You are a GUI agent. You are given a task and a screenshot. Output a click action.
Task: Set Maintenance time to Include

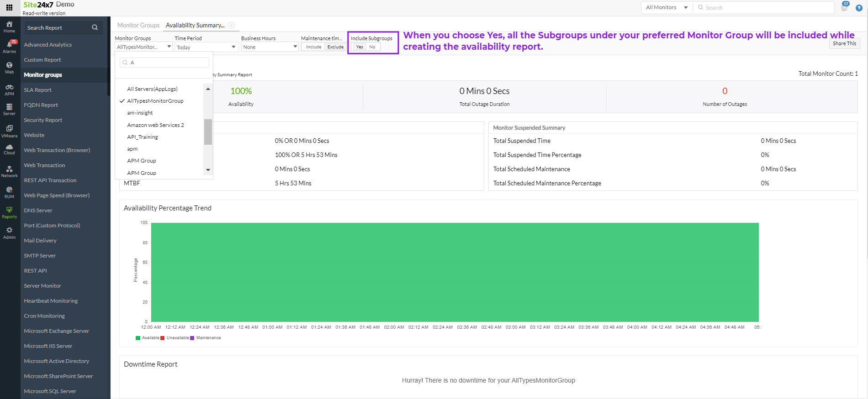(313, 47)
